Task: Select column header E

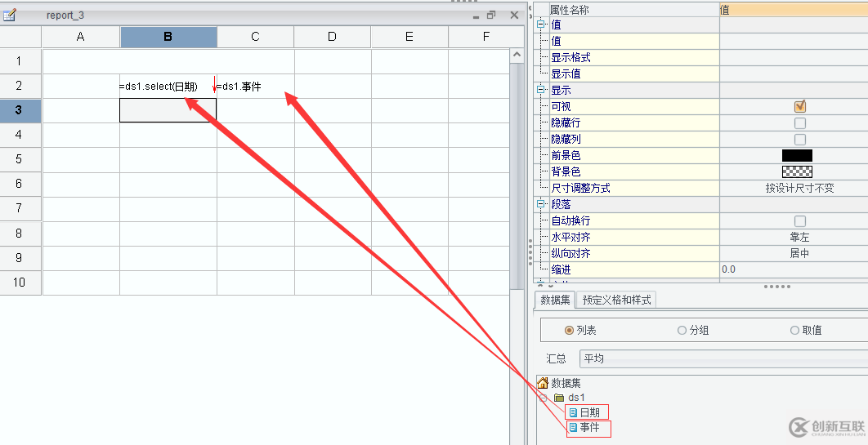Action: 409,37
